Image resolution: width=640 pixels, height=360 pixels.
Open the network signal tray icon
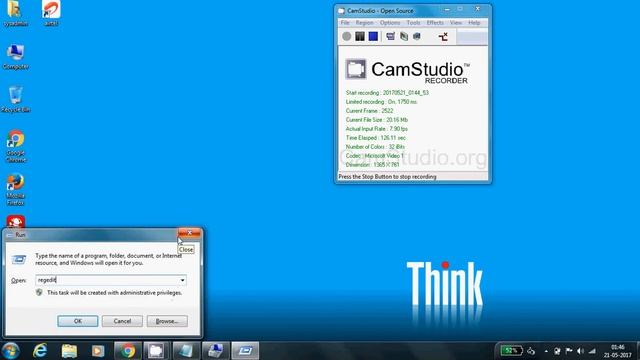[592, 351]
